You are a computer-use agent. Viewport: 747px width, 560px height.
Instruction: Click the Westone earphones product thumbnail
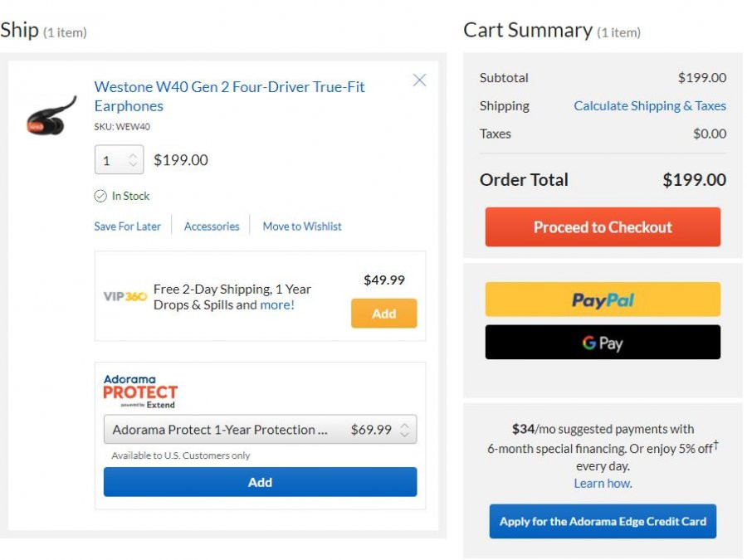click(x=51, y=116)
